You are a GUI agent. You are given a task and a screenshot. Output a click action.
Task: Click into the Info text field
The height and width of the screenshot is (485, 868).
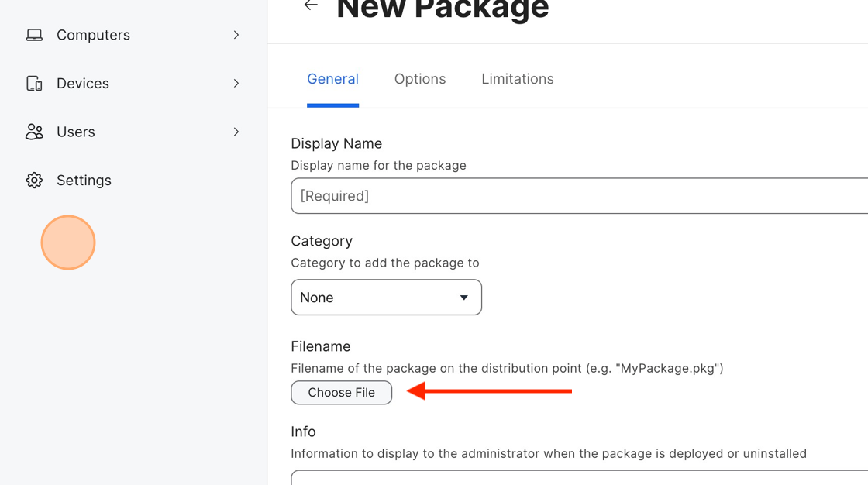coord(579,477)
